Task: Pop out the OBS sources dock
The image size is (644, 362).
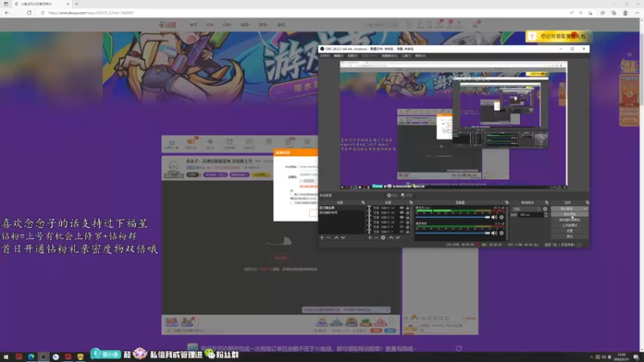Action: tap(411, 203)
